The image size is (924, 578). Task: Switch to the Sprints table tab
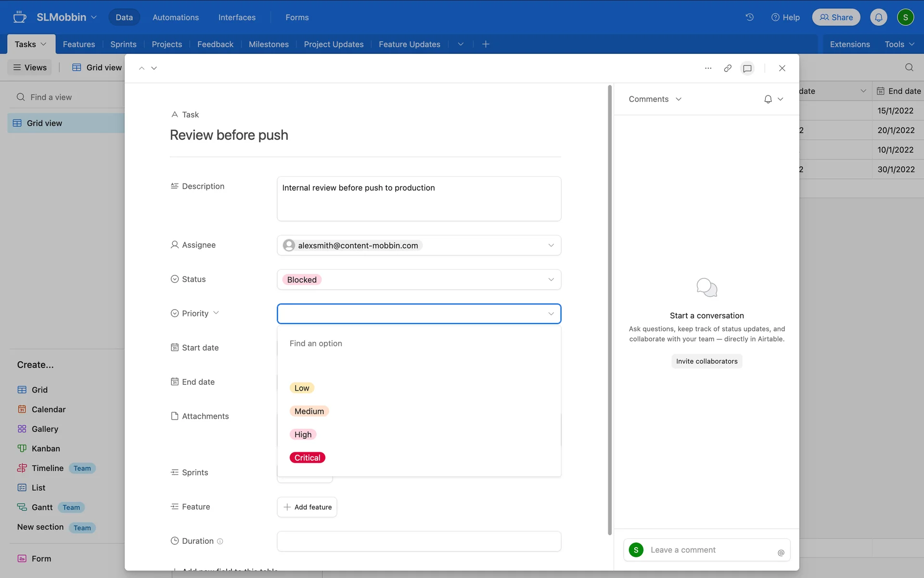123,44
